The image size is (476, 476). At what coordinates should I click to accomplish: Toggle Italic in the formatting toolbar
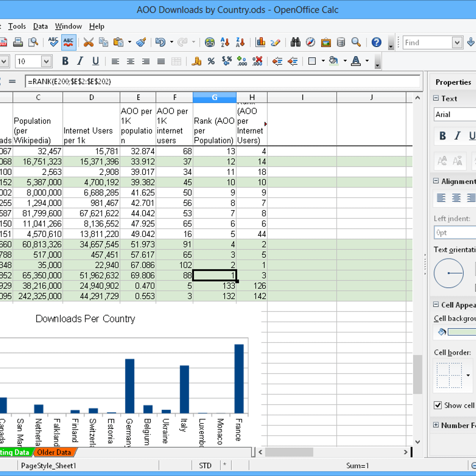click(80, 61)
